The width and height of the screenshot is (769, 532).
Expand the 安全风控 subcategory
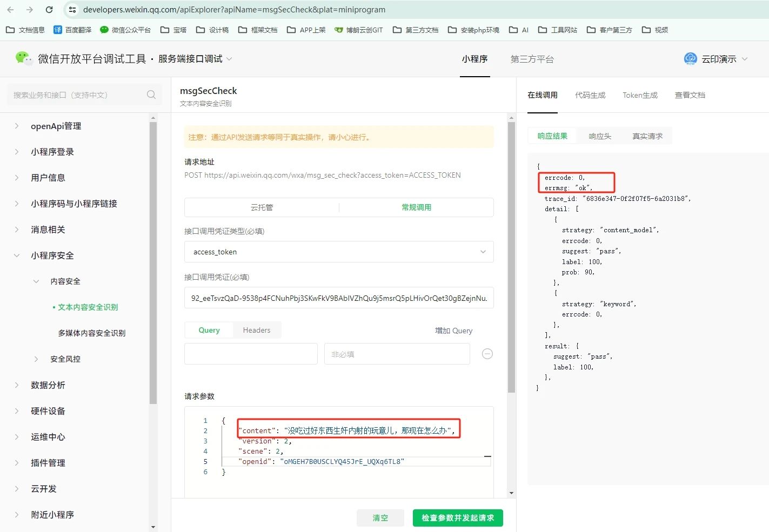36,359
